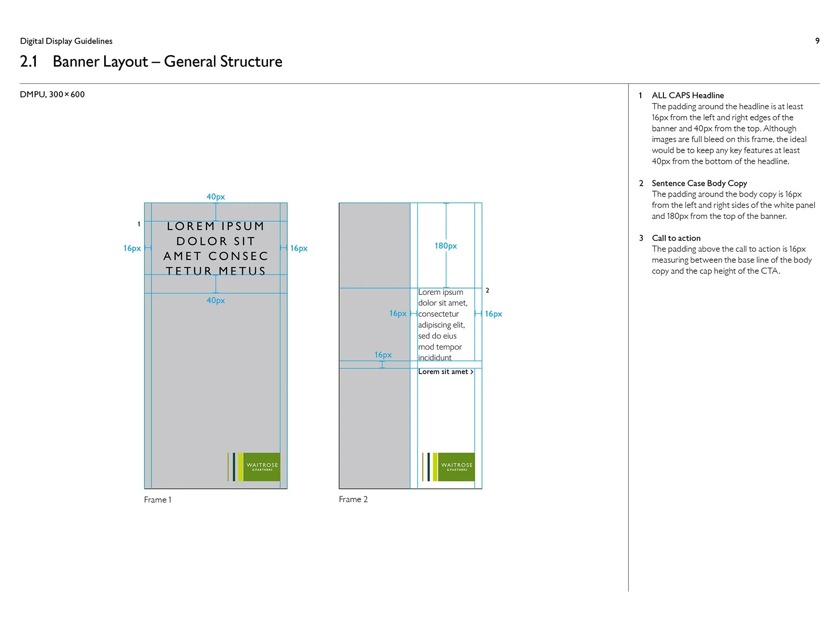This screenshot has width=840, height=629.
Task: Click the 'Lorem sit amet' call to action
Action: pyautogui.click(x=446, y=372)
